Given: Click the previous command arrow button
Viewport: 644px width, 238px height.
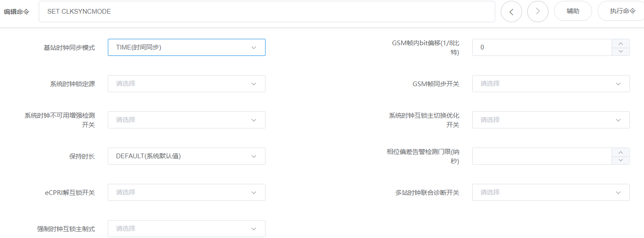Looking at the screenshot, I should click(x=511, y=12).
